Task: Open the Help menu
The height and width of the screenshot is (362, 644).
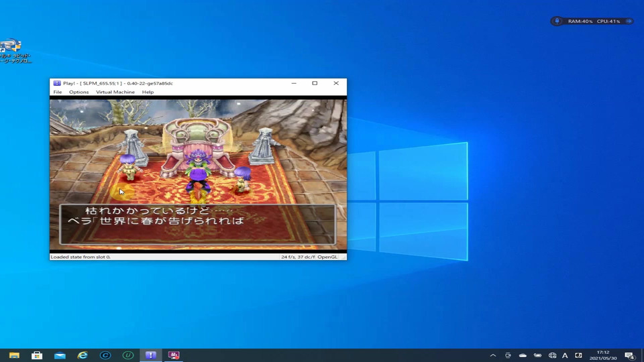Action: (x=148, y=92)
